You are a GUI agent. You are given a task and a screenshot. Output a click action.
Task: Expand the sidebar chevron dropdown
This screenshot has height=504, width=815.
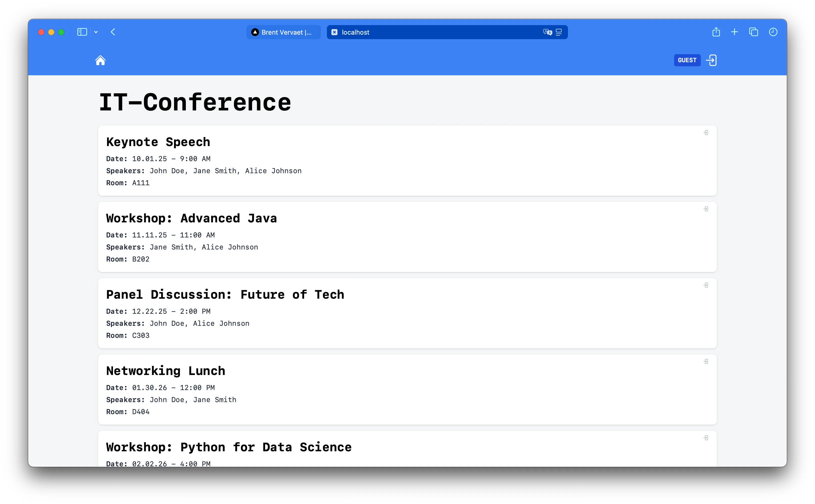click(x=96, y=32)
